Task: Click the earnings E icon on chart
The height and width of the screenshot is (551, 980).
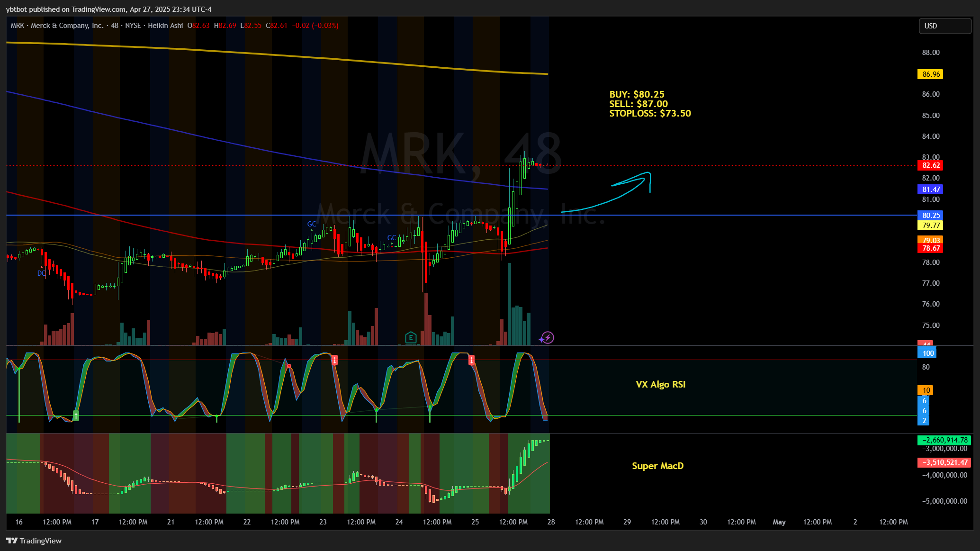Action: point(411,338)
